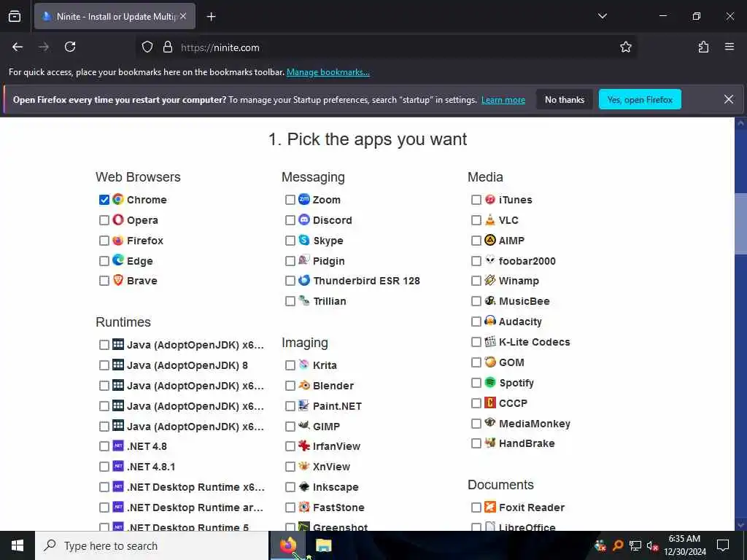
Task: Close the Ninite tab
Action: [x=183, y=16]
